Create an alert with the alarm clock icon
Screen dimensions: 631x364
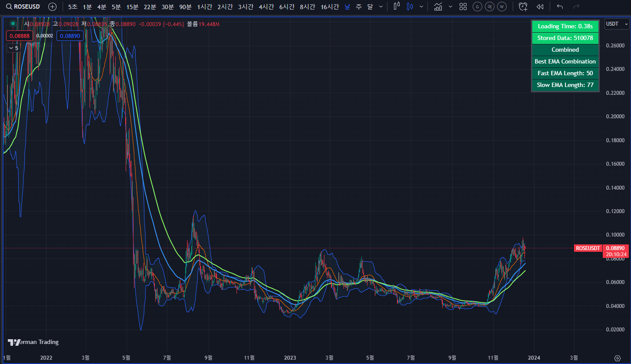tap(523, 7)
